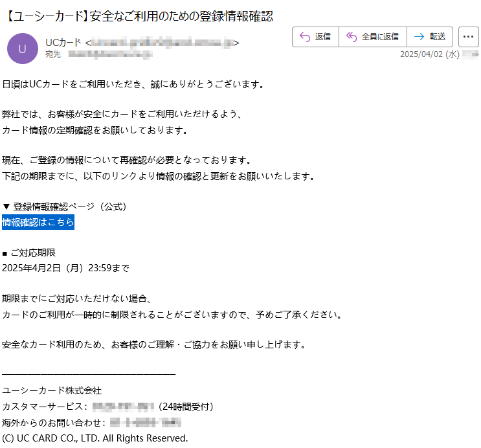481x448 pixels.
Task: Click the line カード情報の定期確認をお願いしております
Action: [95, 130]
